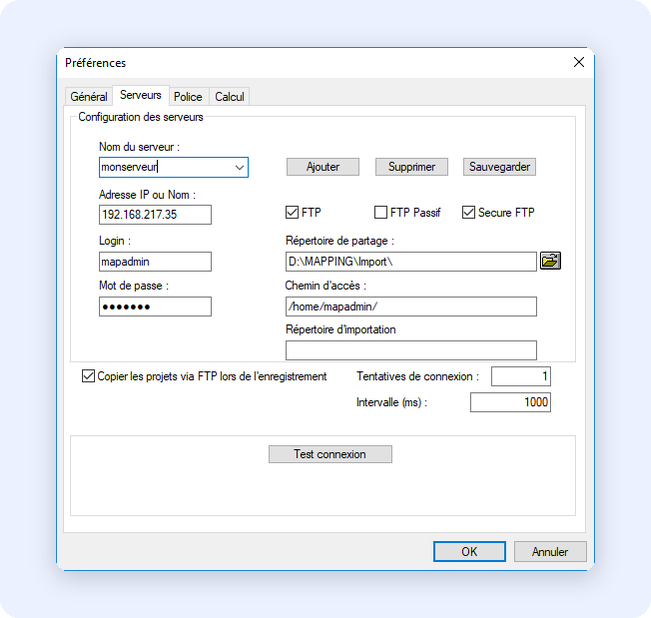Click the Mot de passe field
The height and width of the screenshot is (618, 651).
tap(155, 307)
